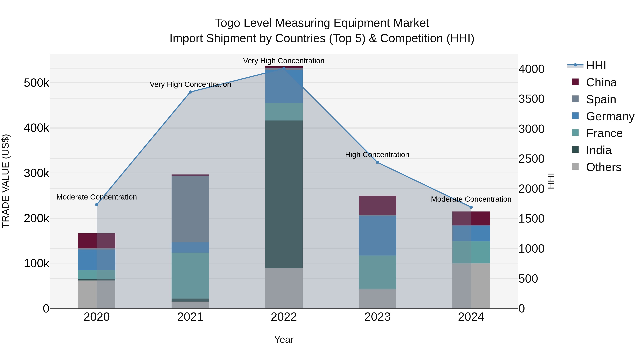Click the 2500 tick on the HHI axis
This screenshot has height=362, width=644.
[x=531, y=159]
